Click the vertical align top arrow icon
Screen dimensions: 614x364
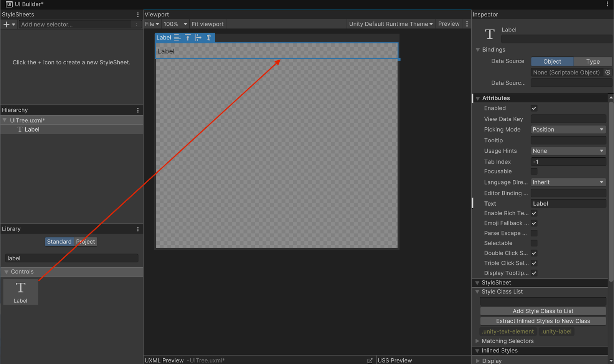[x=188, y=38]
